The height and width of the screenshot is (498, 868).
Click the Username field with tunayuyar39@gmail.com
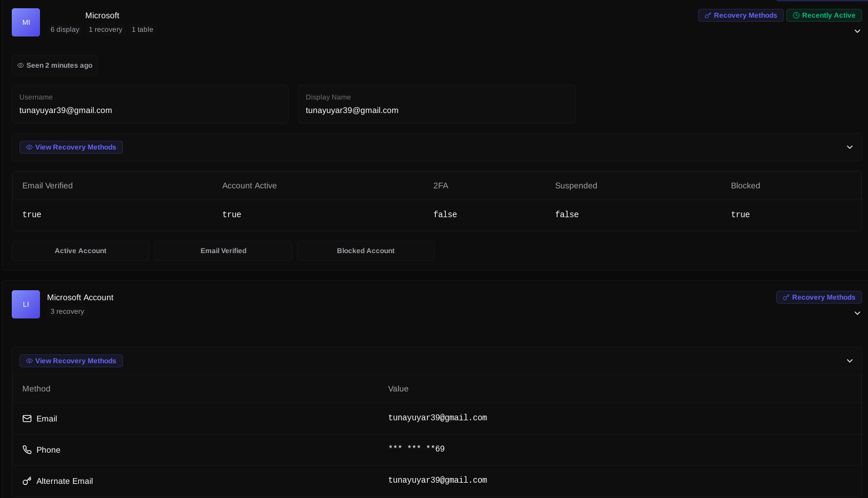(x=150, y=104)
